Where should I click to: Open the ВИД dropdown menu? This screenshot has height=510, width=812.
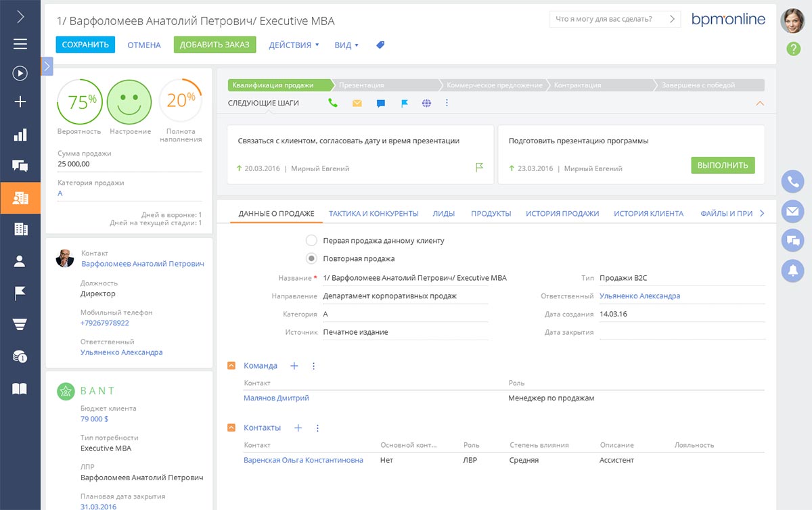tap(346, 45)
